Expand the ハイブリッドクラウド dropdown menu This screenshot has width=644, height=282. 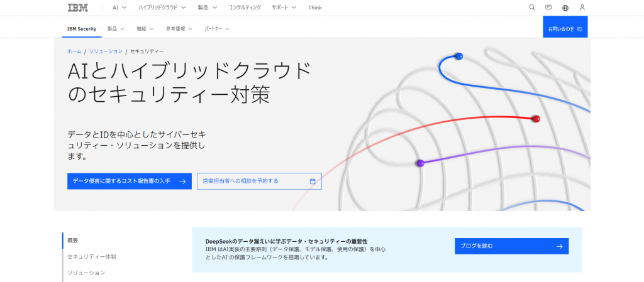pos(162,8)
